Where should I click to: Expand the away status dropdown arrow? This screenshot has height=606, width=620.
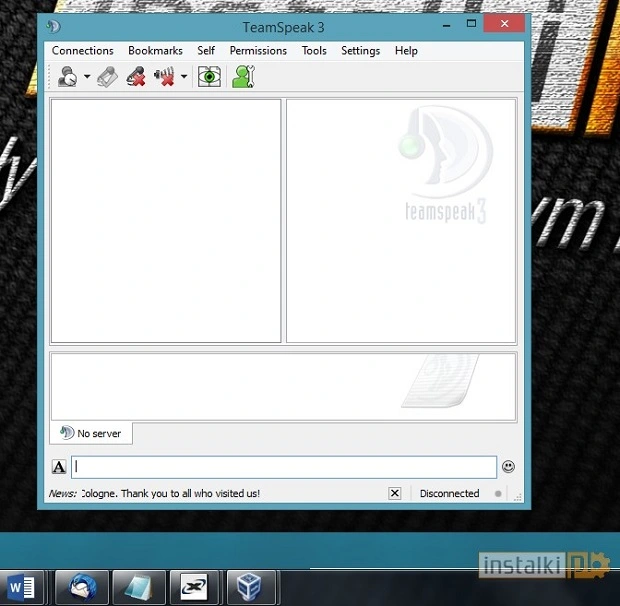pos(87,77)
